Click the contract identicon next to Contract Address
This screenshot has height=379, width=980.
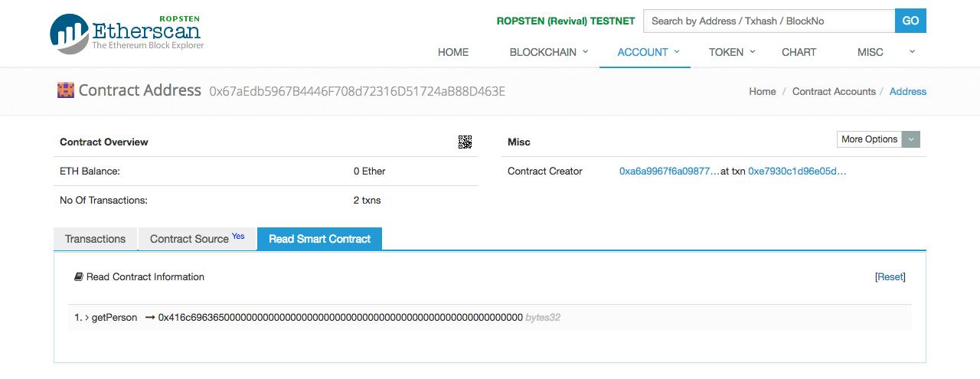point(66,90)
